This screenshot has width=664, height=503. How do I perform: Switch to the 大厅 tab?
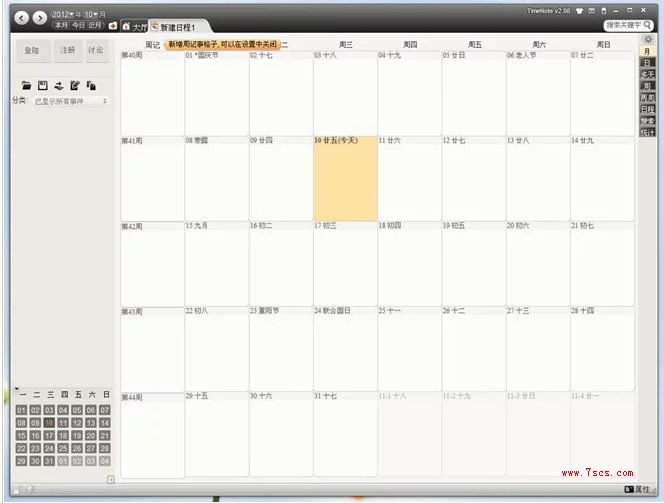point(134,27)
